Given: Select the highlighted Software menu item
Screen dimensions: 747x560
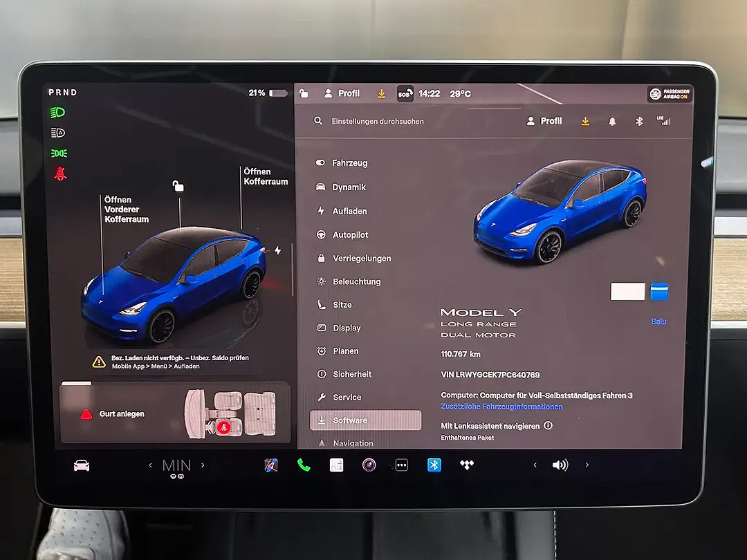Looking at the screenshot, I should [365, 420].
